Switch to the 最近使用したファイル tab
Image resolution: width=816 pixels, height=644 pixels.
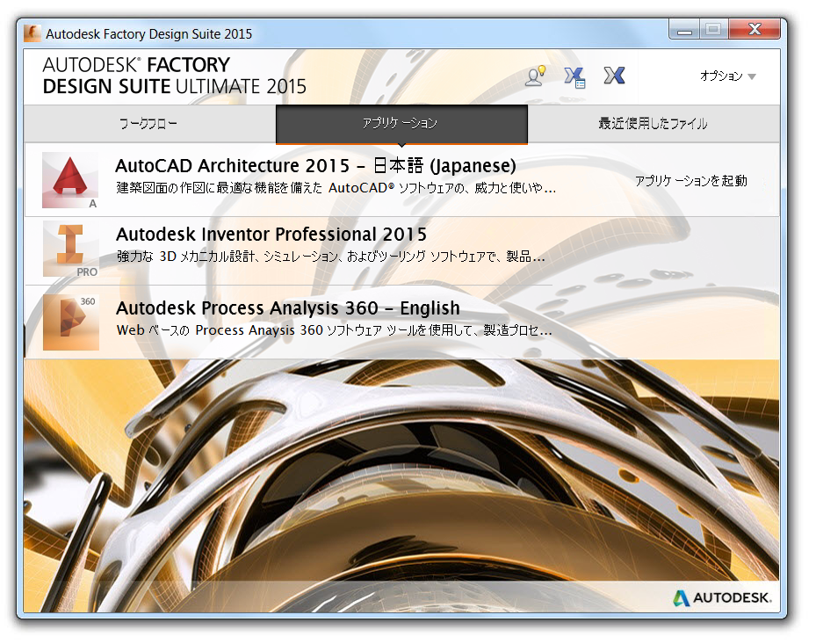click(654, 124)
